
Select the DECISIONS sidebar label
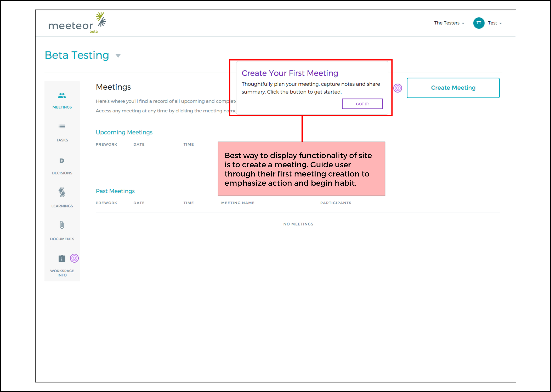[x=62, y=173]
